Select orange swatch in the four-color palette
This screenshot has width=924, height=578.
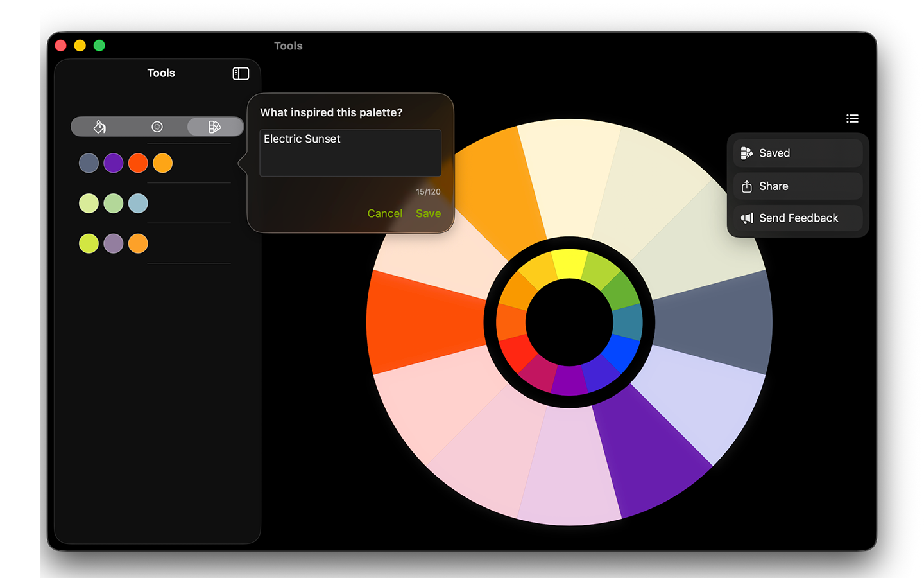pos(163,163)
